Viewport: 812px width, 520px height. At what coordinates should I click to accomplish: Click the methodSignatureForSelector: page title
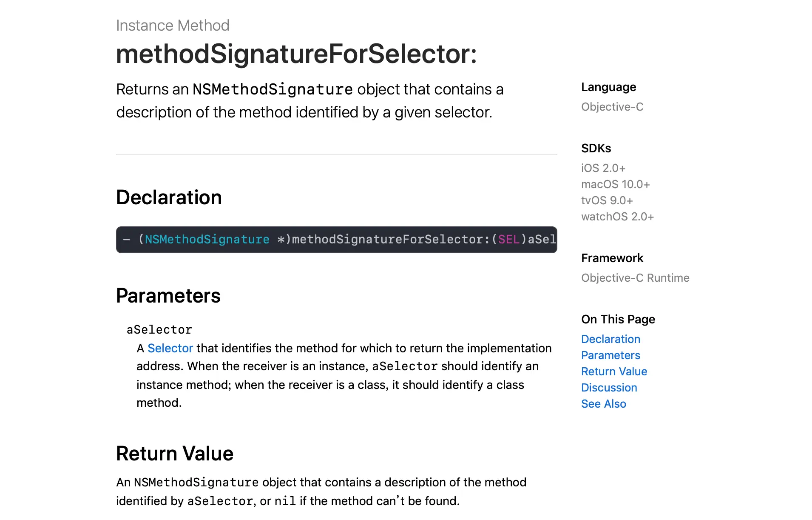coord(296,54)
